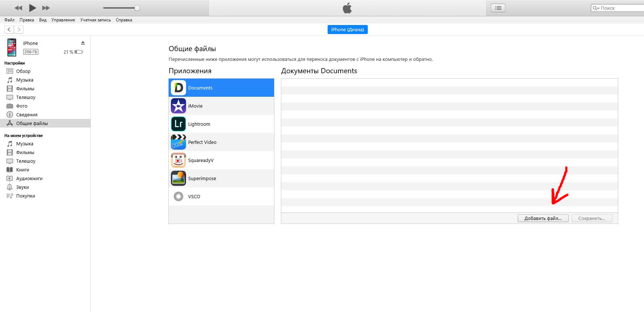Select the VSCO app icon
This screenshot has width=644, height=312.
click(x=178, y=196)
